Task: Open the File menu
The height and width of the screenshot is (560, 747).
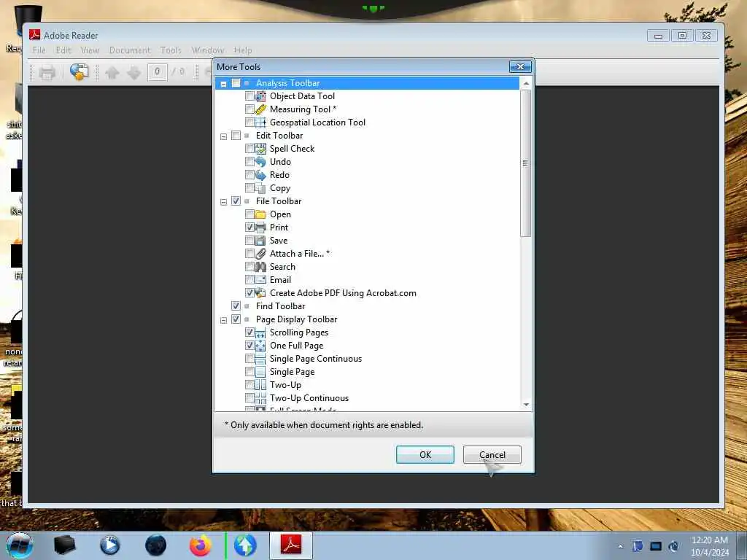Action: pyautogui.click(x=39, y=50)
